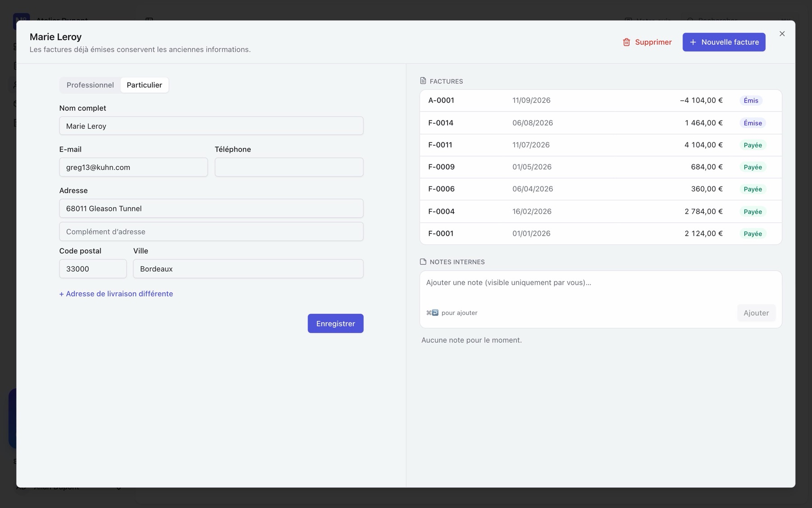
Task: Click the Code postal field
Action: coord(93,269)
